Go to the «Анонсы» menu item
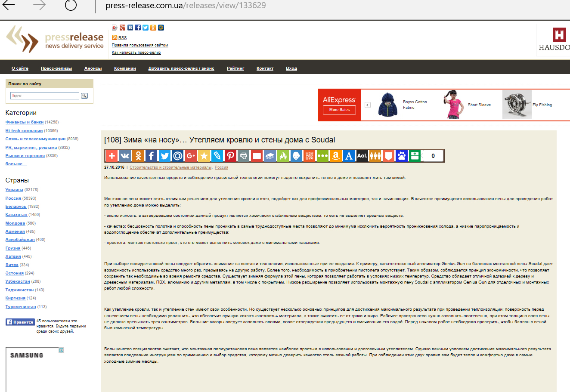570x392 pixels. (x=93, y=68)
